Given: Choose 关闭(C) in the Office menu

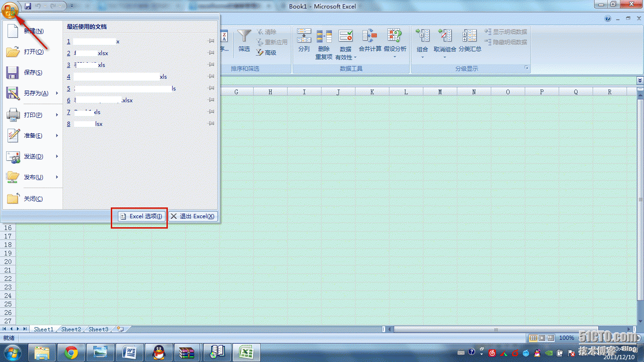Looking at the screenshot, I should pos(32,199).
